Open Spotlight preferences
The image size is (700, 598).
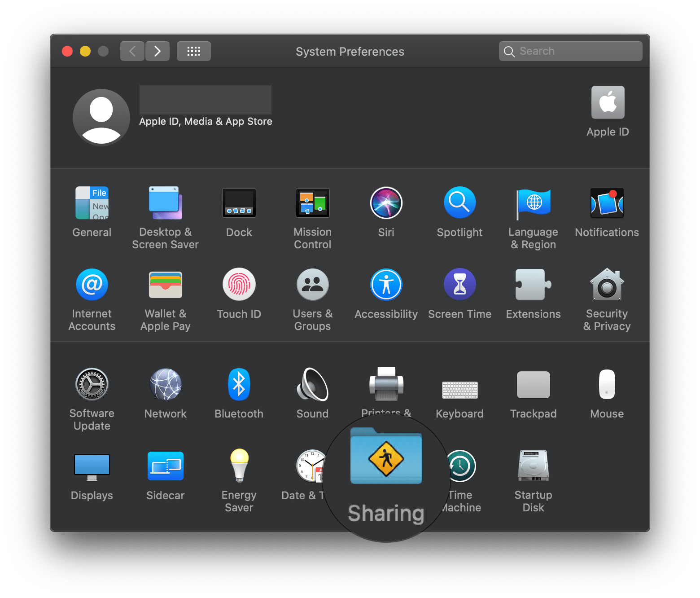point(459,202)
